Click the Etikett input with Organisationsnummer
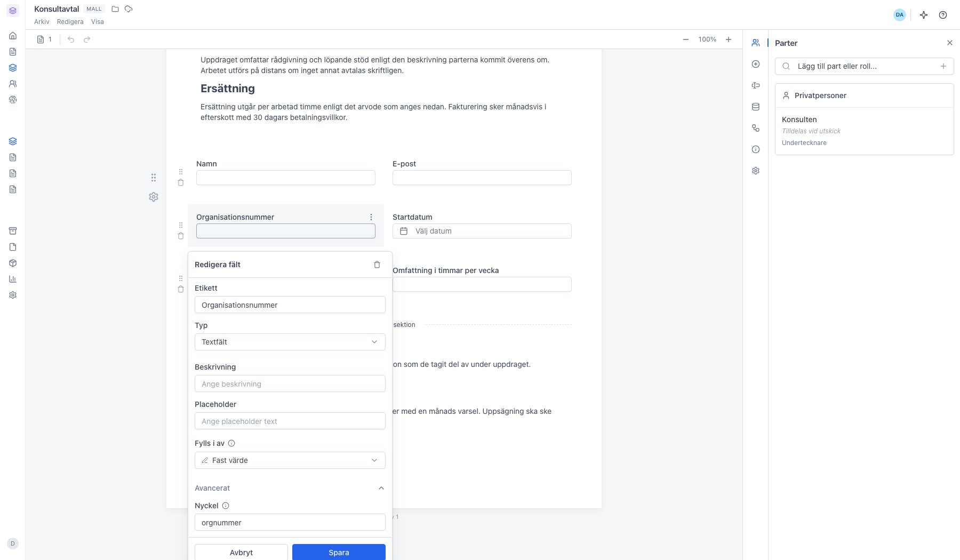The width and height of the screenshot is (960, 560). (x=290, y=305)
